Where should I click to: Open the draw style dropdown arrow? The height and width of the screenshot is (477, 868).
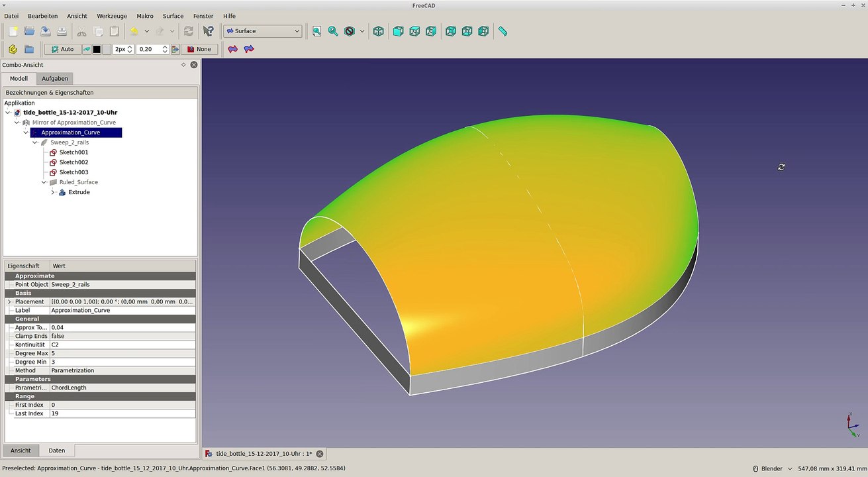(362, 31)
